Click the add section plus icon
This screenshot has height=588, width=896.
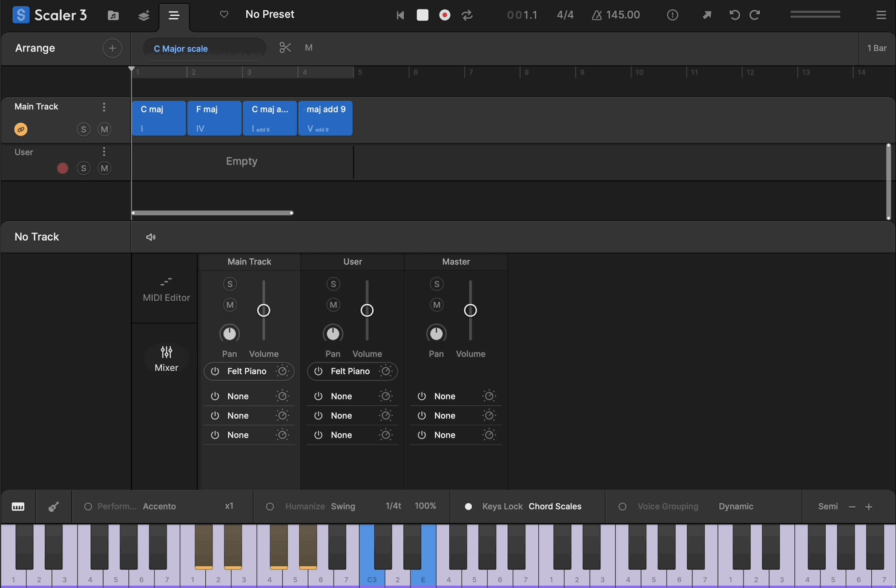(x=112, y=48)
